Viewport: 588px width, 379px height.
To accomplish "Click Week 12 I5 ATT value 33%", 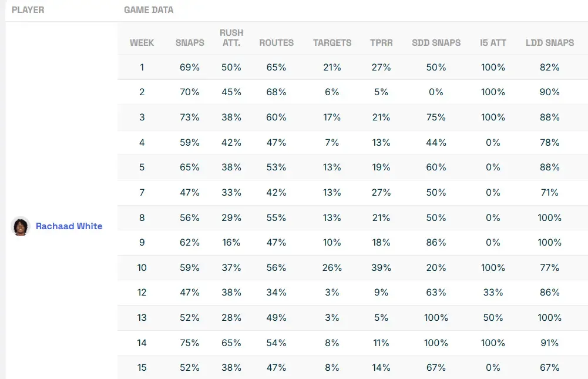I will pos(493,293).
